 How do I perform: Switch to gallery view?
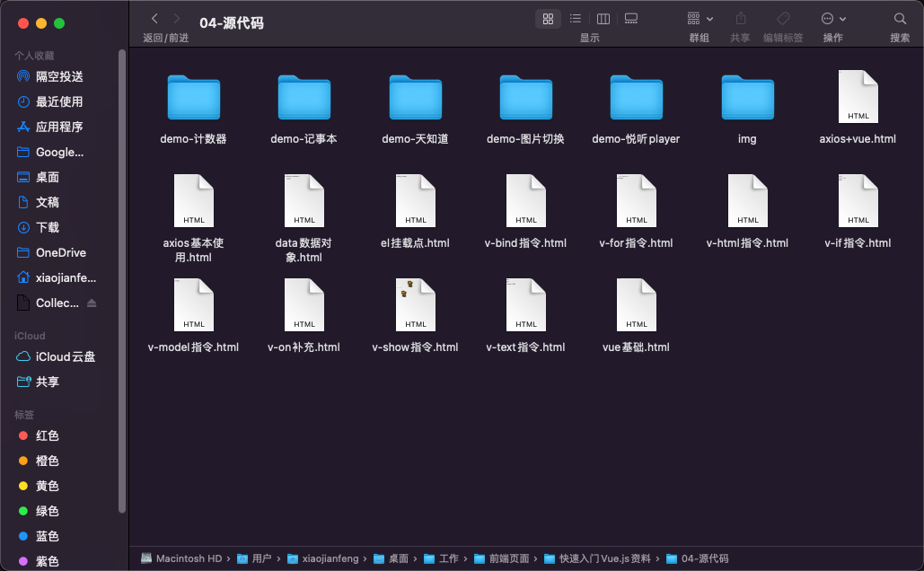pos(631,19)
